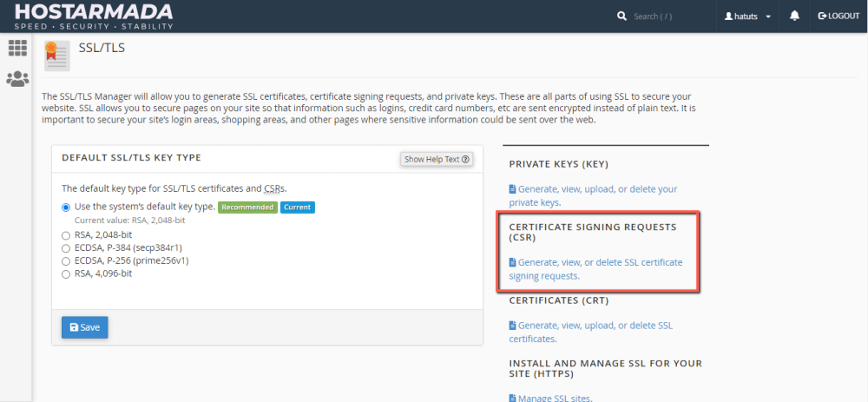Click the Current badge
The image size is (868, 402).
click(297, 208)
